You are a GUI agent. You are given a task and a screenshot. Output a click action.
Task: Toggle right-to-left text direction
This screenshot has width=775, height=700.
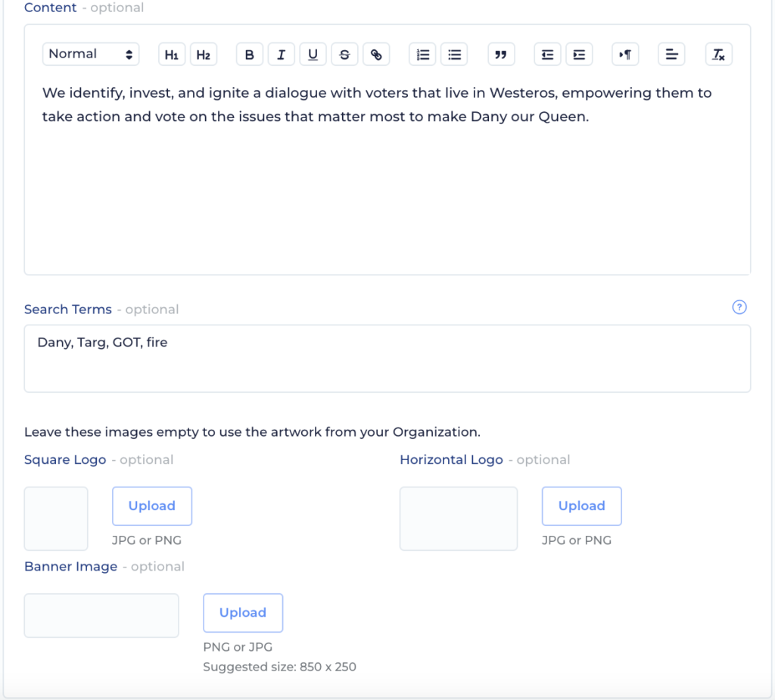pyautogui.click(x=625, y=54)
